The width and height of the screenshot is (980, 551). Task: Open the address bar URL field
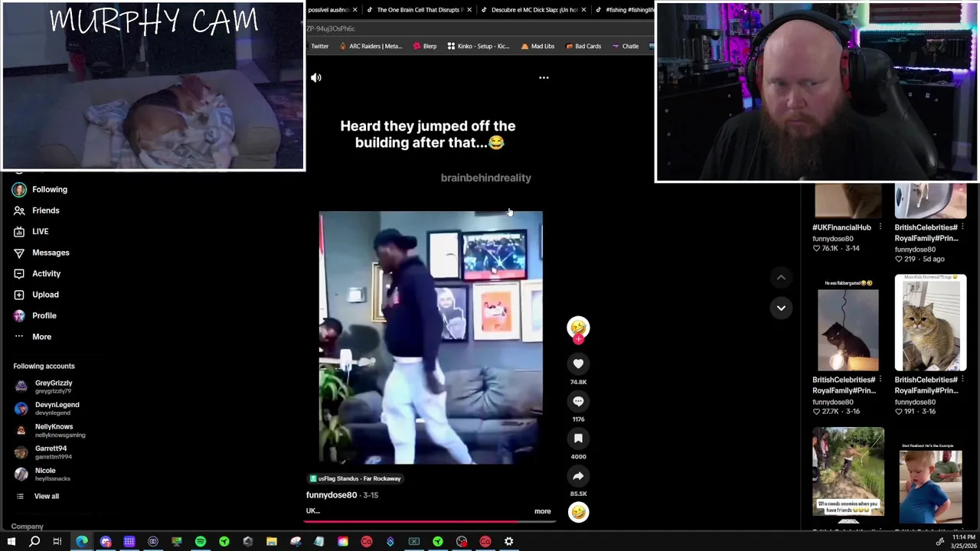click(x=479, y=28)
